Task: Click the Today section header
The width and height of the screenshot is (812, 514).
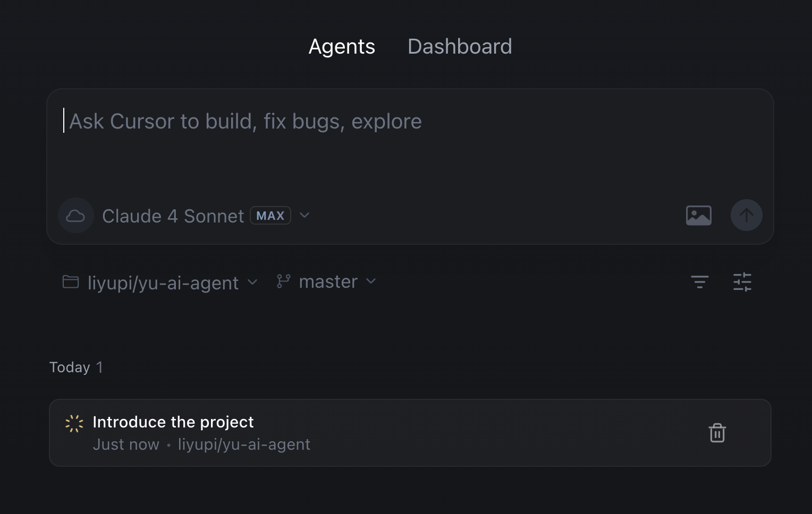Action: click(x=70, y=367)
